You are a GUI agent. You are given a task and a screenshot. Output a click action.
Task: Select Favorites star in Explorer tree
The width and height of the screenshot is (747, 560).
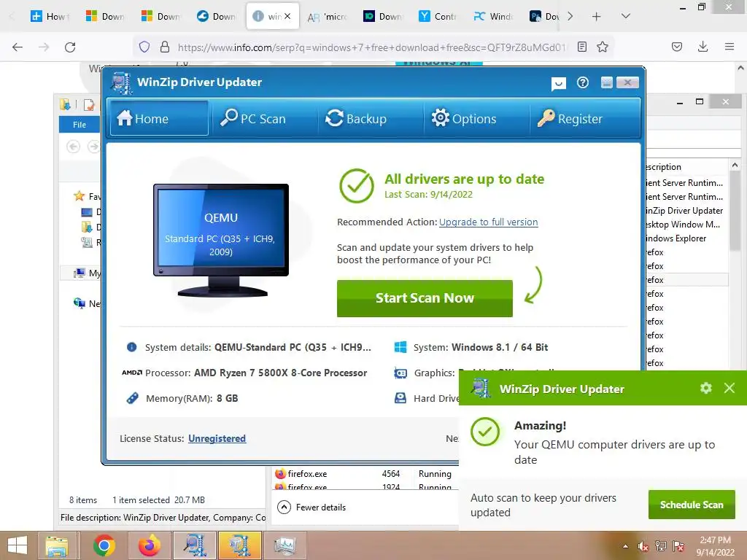[79, 196]
